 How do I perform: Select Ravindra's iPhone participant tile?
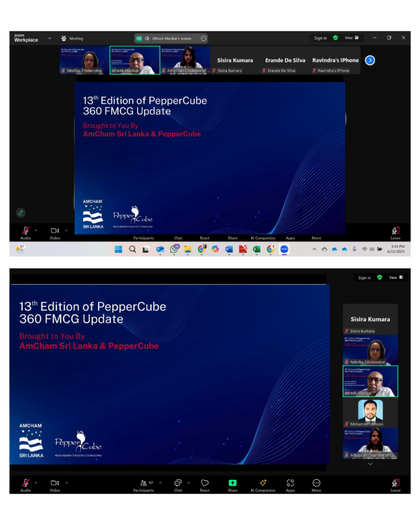click(335, 60)
